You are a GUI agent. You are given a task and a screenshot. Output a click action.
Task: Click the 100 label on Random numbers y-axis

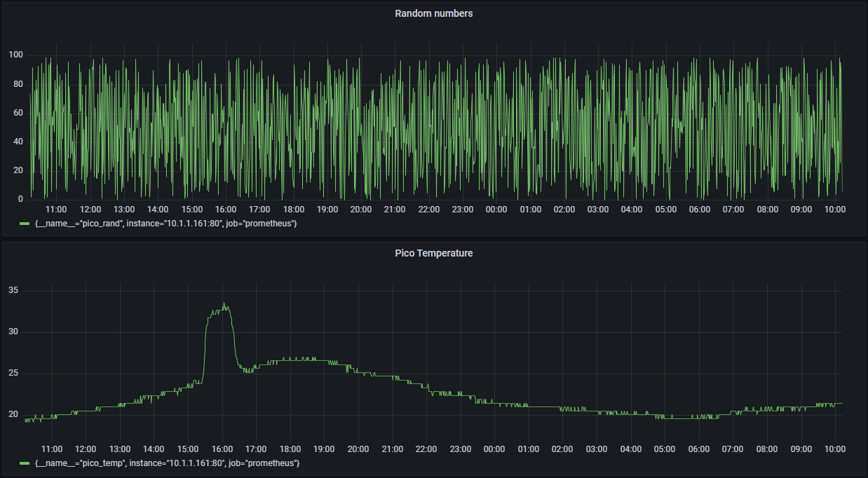pyautogui.click(x=15, y=55)
